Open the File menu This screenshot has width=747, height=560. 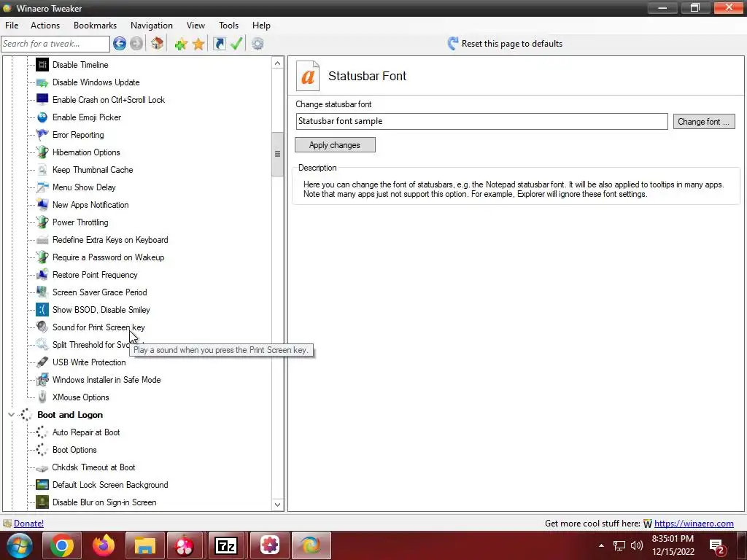(x=12, y=26)
